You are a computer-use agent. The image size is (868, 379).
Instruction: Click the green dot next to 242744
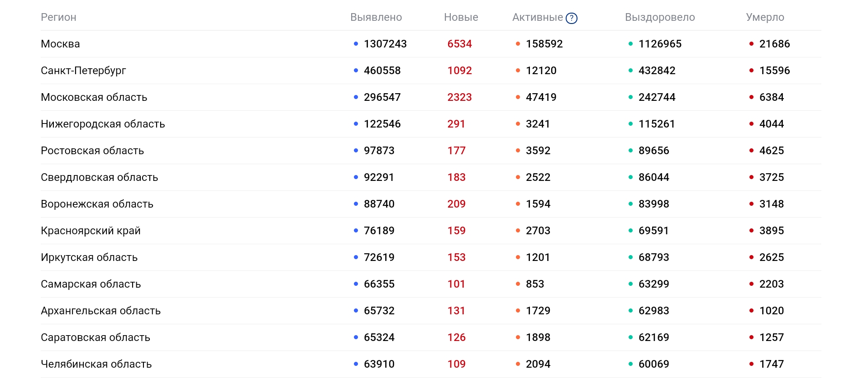coord(630,97)
